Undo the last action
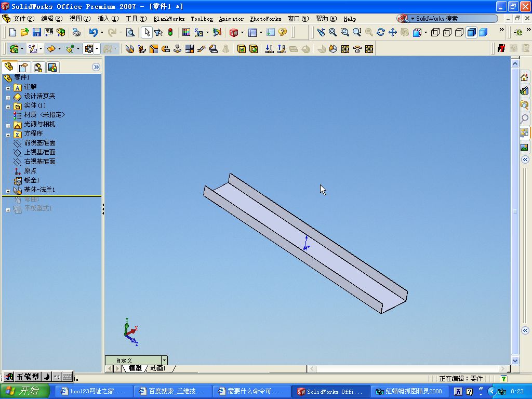Viewport: 532px width, 399px height. 94,32
